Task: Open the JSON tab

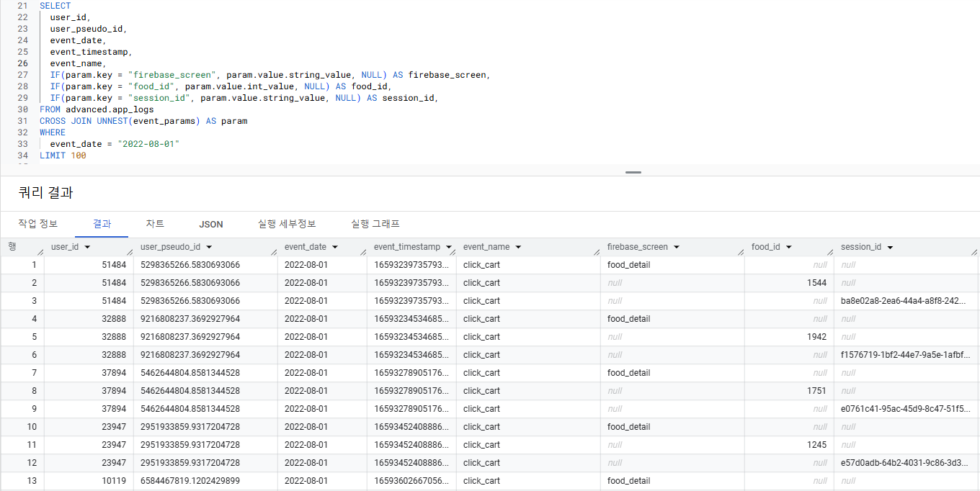Action: click(x=211, y=225)
